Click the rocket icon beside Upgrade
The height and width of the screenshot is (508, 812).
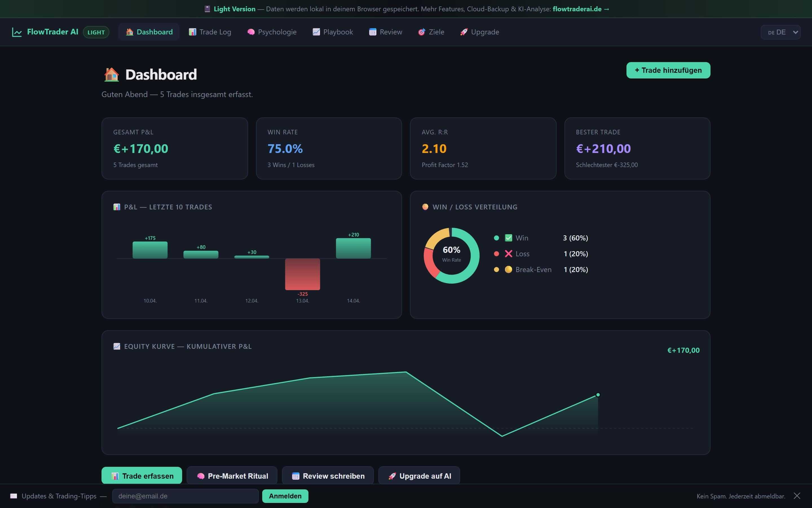(464, 32)
